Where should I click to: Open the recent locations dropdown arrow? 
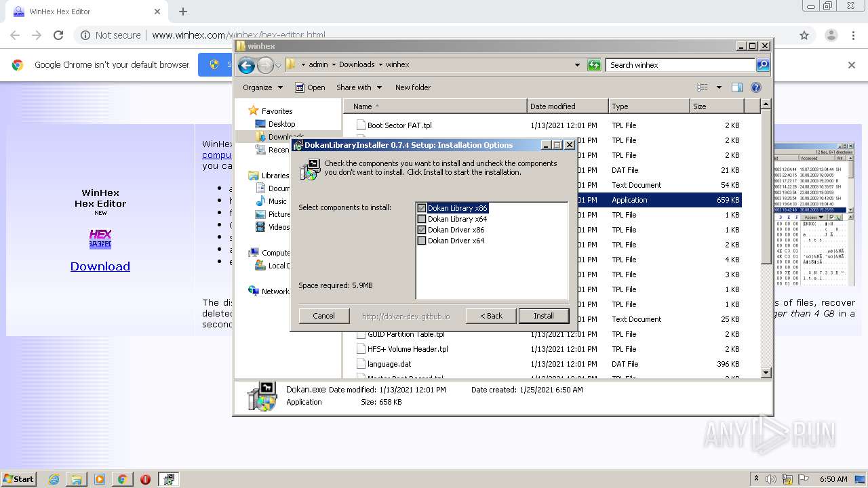tap(278, 65)
